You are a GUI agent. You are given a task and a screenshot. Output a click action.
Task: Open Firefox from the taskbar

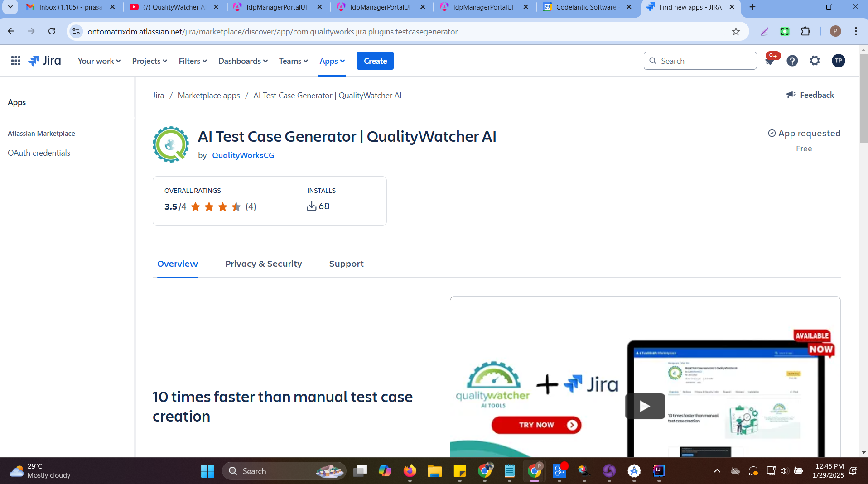click(410, 471)
